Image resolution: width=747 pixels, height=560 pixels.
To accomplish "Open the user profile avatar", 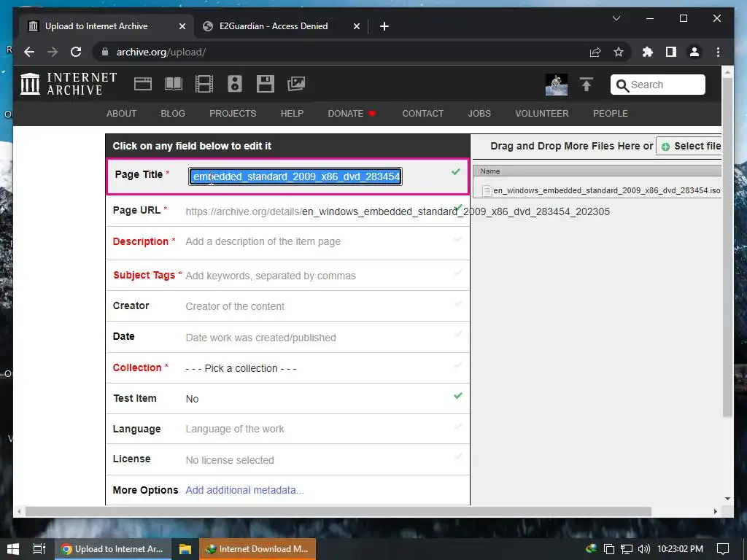I will [557, 85].
